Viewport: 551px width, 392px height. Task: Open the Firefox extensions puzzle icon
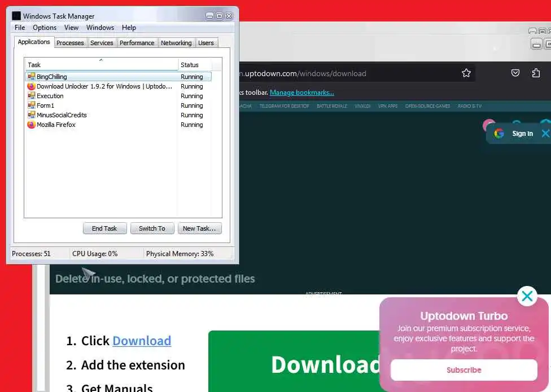click(x=536, y=73)
